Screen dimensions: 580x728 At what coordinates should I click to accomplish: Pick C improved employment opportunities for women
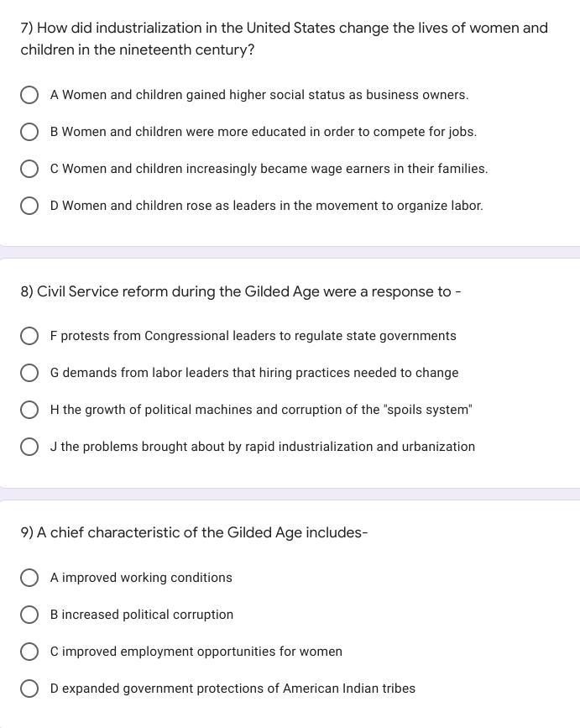[29, 652]
